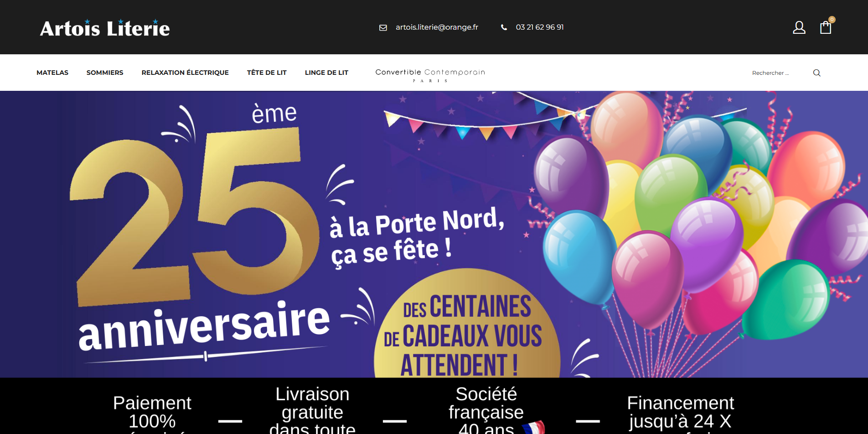868x434 pixels.
Task: Click the cart item count badge
Action: pyautogui.click(x=832, y=20)
